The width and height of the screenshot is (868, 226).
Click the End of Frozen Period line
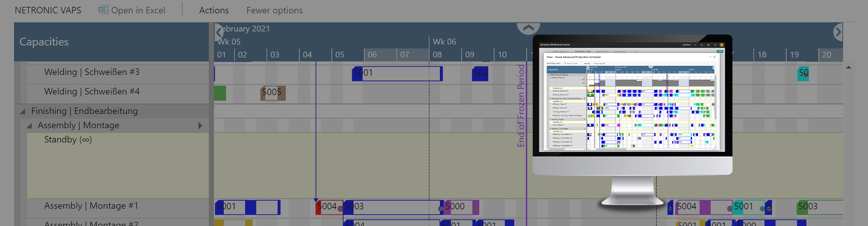[x=526, y=136]
